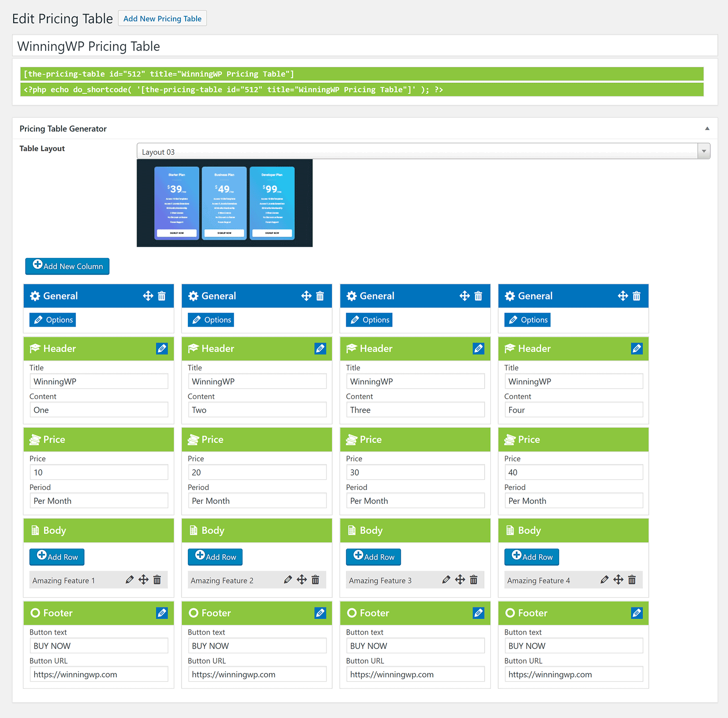The height and width of the screenshot is (718, 728).
Task: Edit Amazing Feature 1 row pencil icon
Action: (x=130, y=580)
